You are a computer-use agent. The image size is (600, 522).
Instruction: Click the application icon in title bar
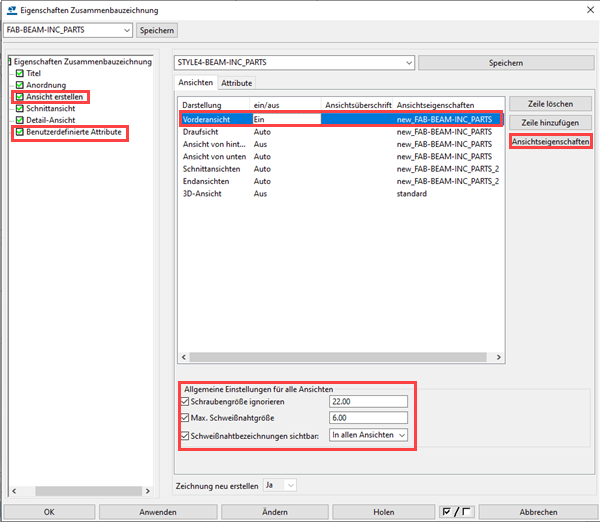tap(10, 9)
